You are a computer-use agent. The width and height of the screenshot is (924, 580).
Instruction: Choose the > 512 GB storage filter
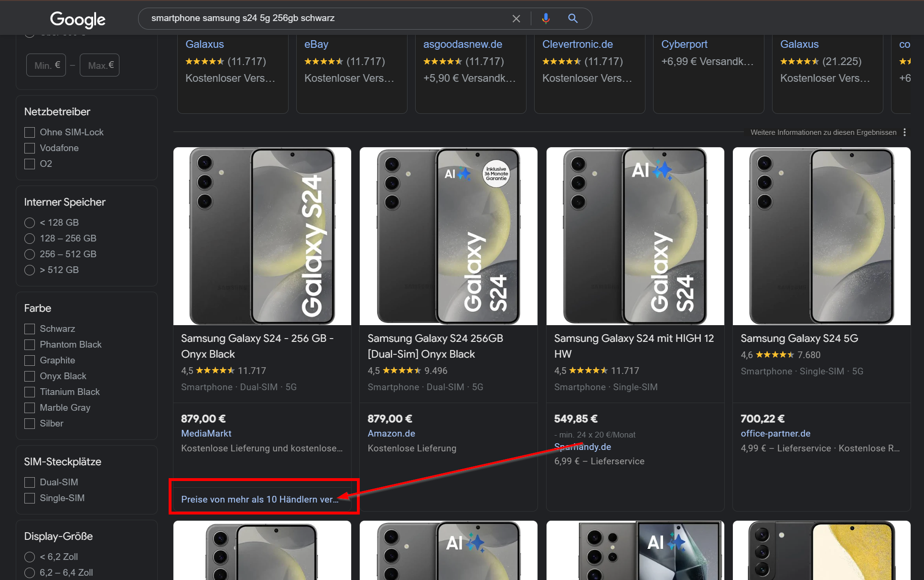pos(29,270)
